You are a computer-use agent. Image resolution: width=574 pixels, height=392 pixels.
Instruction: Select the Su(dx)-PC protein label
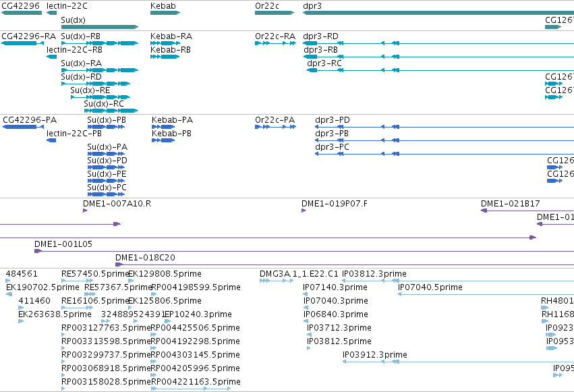[107, 188]
